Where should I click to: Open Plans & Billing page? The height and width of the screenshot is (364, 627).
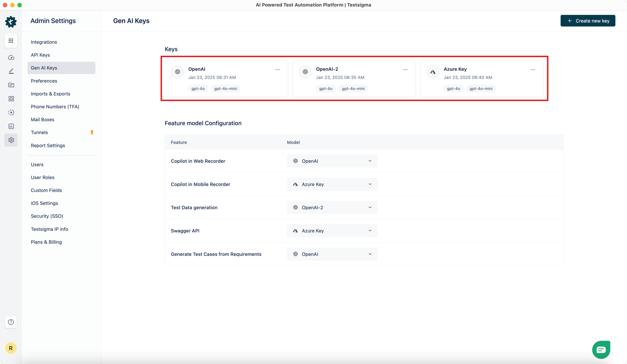click(x=46, y=242)
